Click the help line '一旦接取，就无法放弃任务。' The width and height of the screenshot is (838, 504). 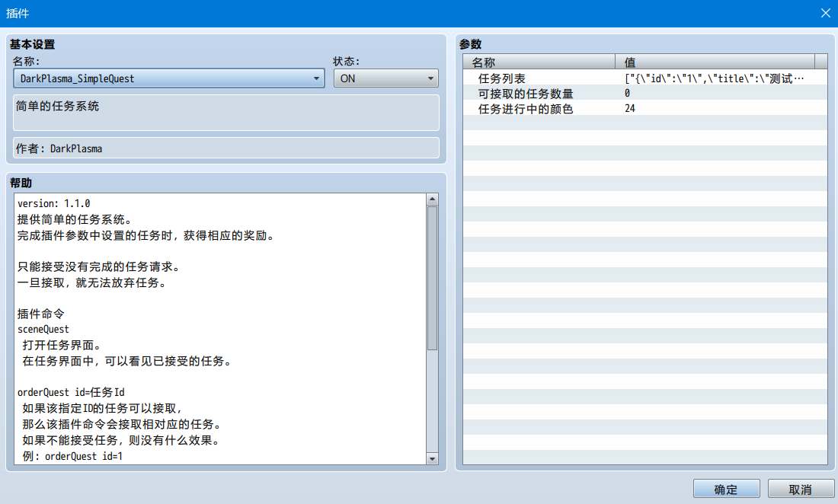93,282
